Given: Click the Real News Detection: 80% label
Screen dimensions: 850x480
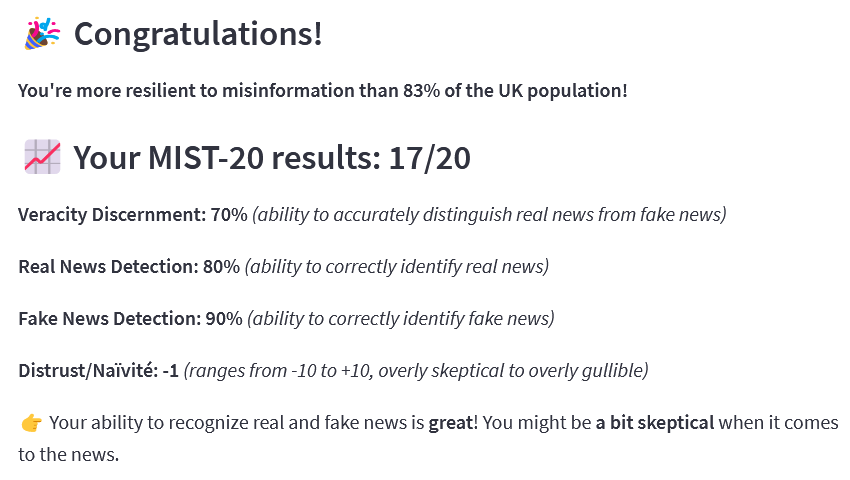Looking at the screenshot, I should [129, 267].
